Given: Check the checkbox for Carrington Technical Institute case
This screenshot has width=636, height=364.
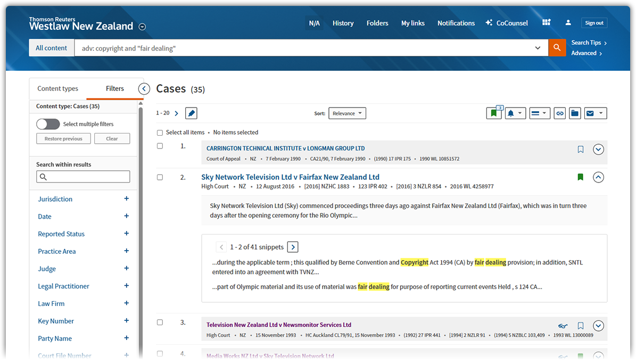Looking at the screenshot, I should pos(160,145).
